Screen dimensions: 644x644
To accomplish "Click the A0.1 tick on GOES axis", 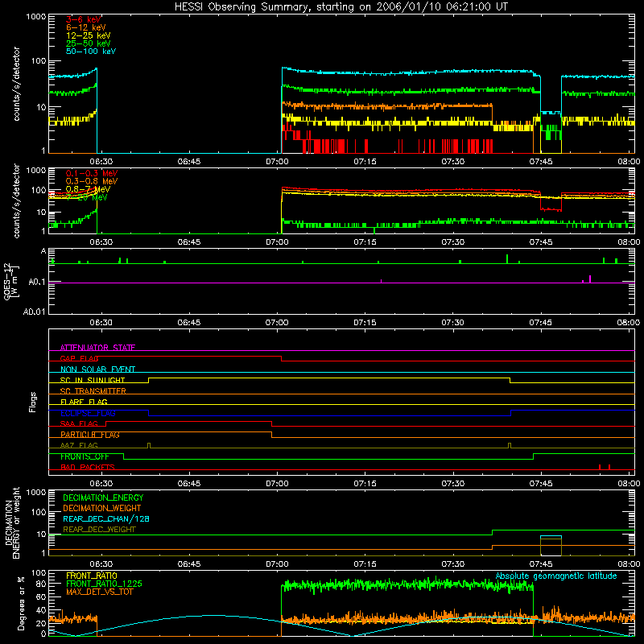I will (36, 283).
